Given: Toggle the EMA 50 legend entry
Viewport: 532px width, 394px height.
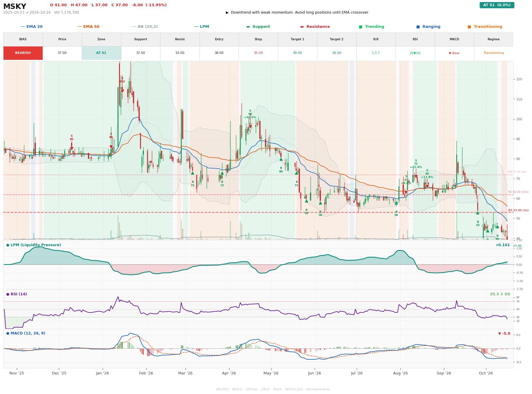Looking at the screenshot, I should pos(88,27).
